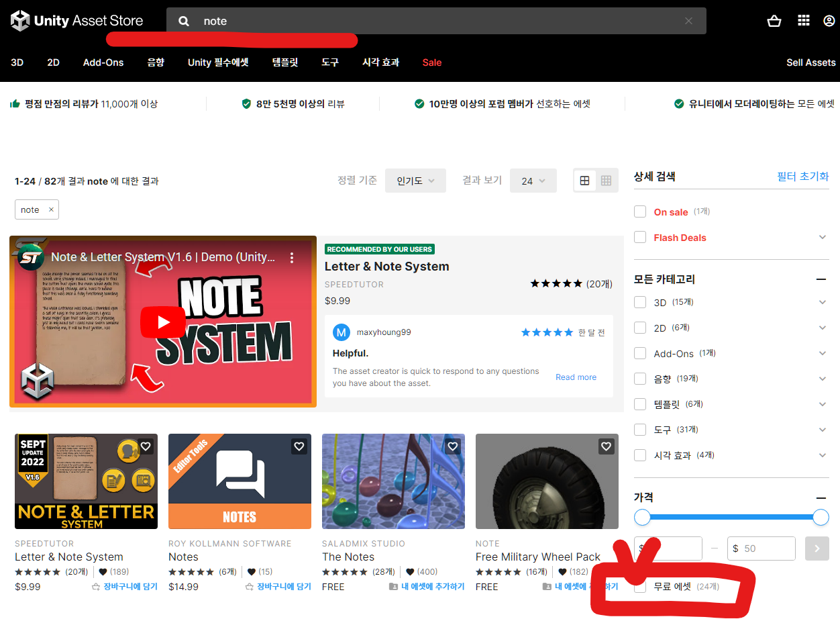840x619 pixels.
Task: Open the 3D menu in navigation bar
Action: 17,62
